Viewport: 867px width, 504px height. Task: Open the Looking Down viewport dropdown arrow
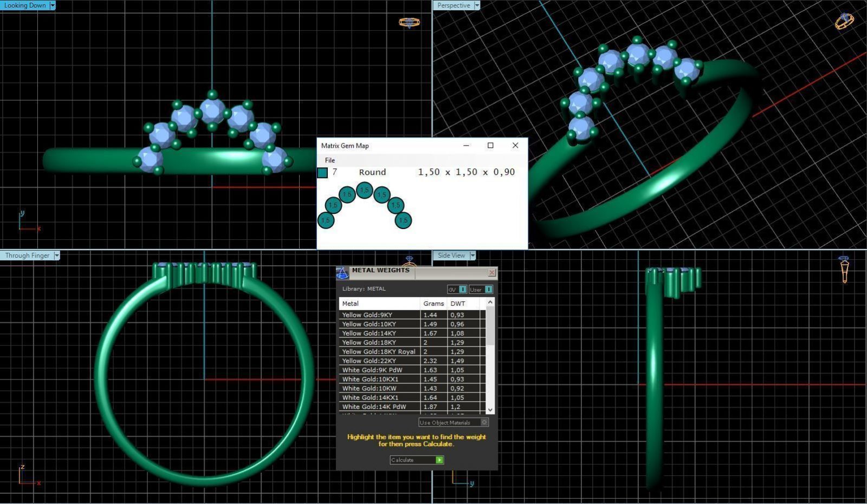tap(52, 5)
